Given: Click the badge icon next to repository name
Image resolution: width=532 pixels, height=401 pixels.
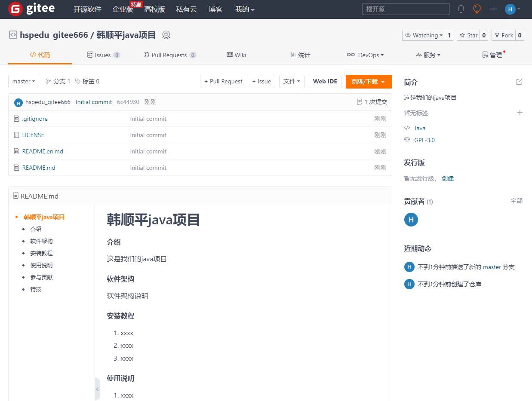Looking at the screenshot, I should click(166, 35).
